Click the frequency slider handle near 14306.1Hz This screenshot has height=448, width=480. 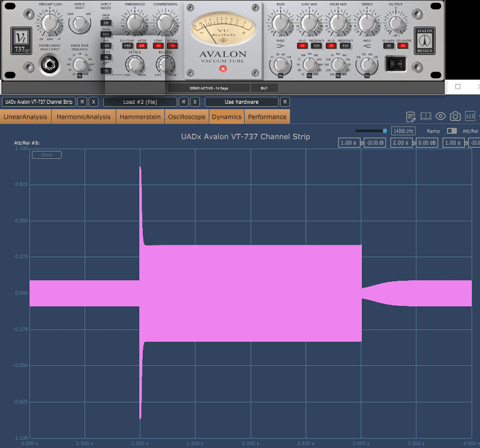click(385, 131)
